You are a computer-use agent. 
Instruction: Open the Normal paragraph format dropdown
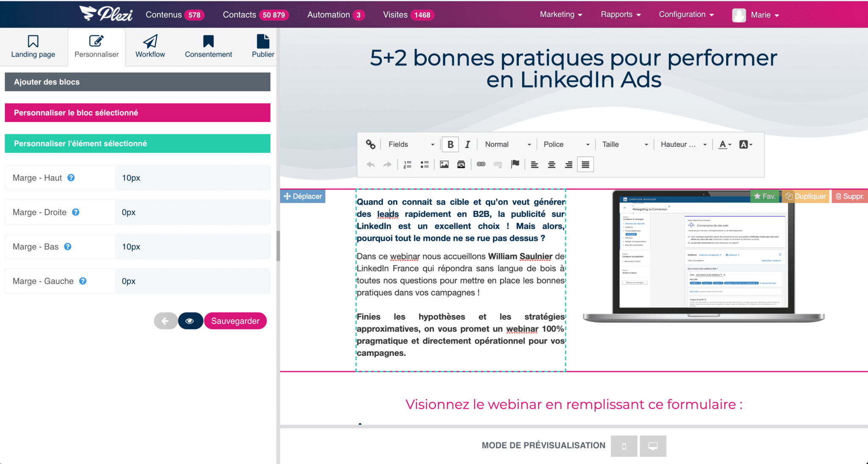(x=507, y=144)
